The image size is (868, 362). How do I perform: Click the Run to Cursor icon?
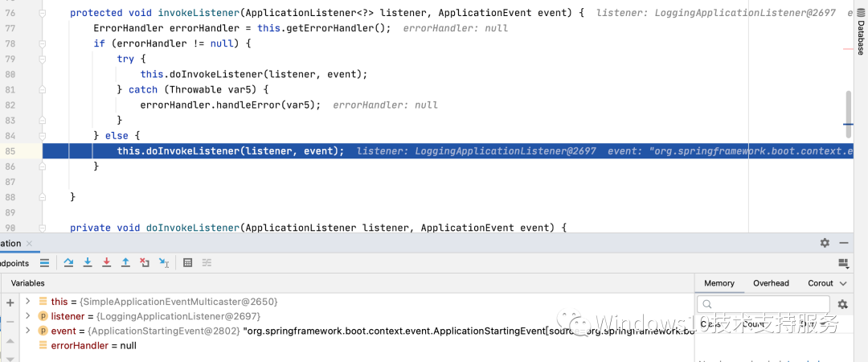pyautogui.click(x=164, y=263)
